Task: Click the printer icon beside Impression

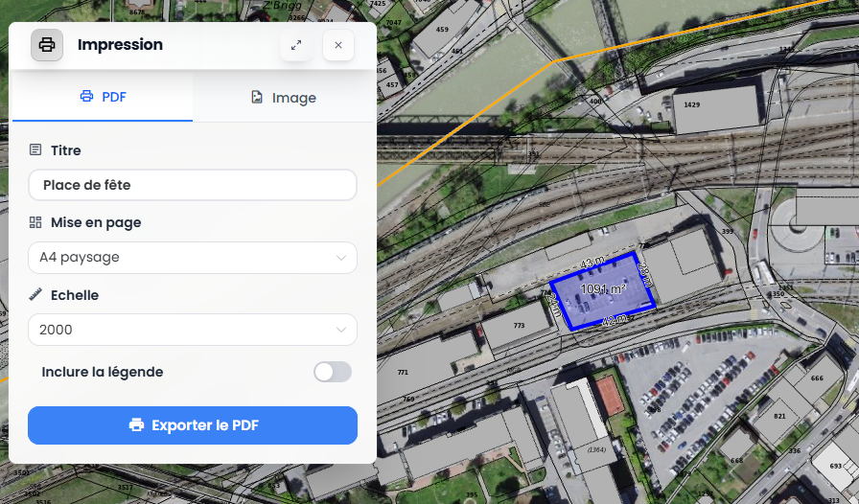Action: [x=47, y=45]
